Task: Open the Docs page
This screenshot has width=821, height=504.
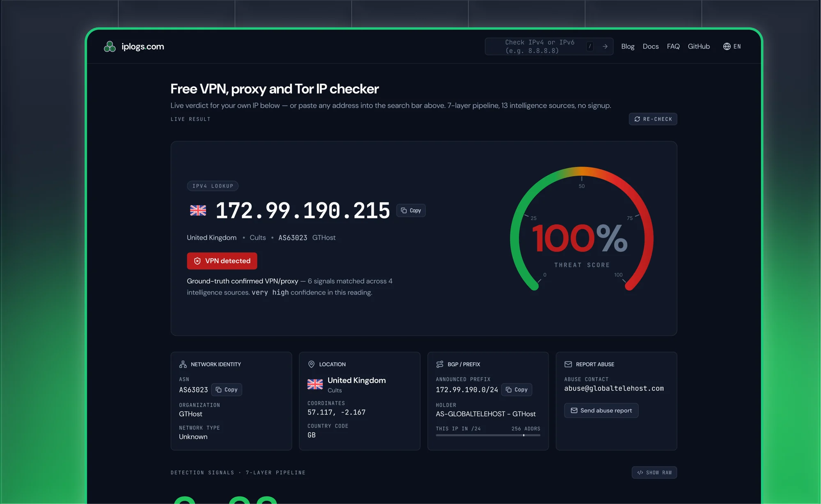Action: pos(651,46)
